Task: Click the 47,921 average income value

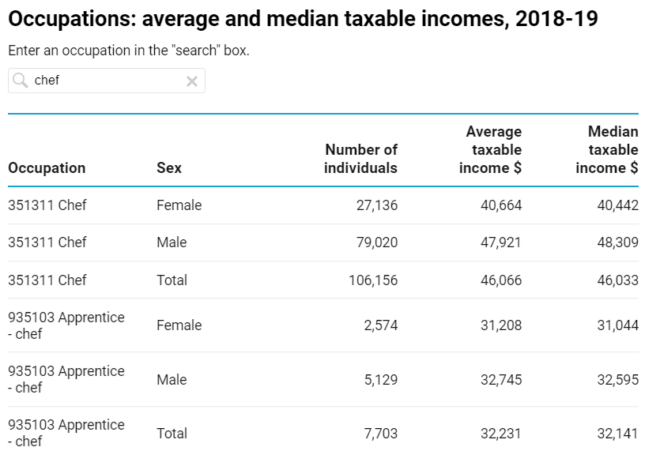Action: [500, 243]
